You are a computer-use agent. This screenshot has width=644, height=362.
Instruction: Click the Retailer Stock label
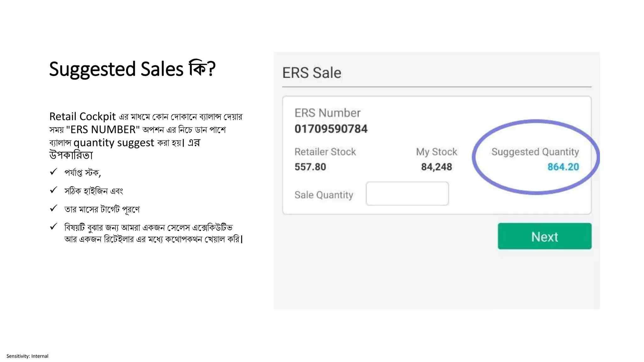325,152
